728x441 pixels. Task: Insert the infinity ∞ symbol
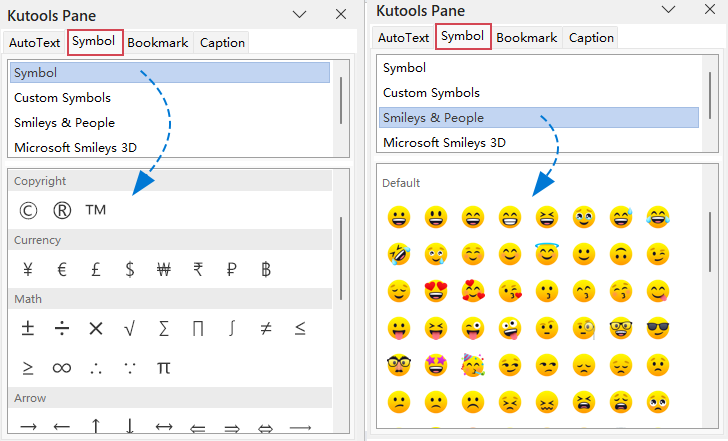point(62,368)
